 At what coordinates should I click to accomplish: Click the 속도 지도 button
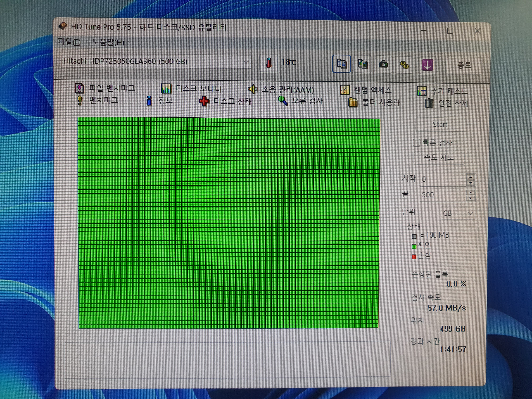click(439, 158)
